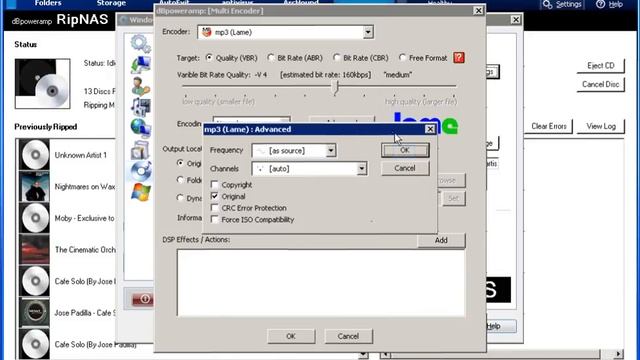Screen dimensions: 640x360
Task: Click the Windows flag icon in sidebar
Action: (x=140, y=192)
